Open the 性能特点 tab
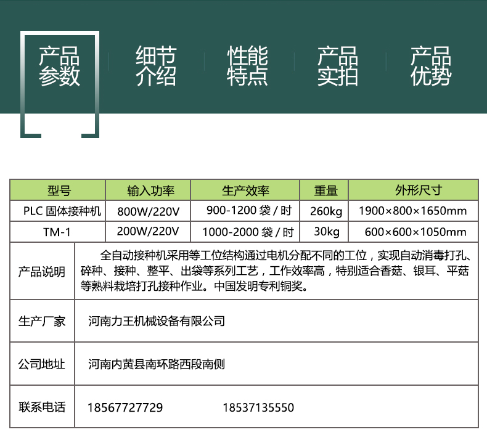 pyautogui.click(x=247, y=66)
